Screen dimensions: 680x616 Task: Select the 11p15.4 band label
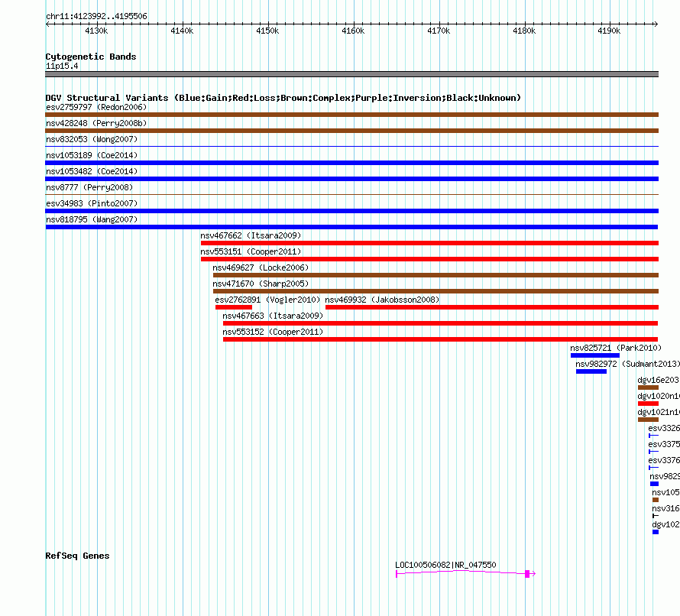(62, 66)
